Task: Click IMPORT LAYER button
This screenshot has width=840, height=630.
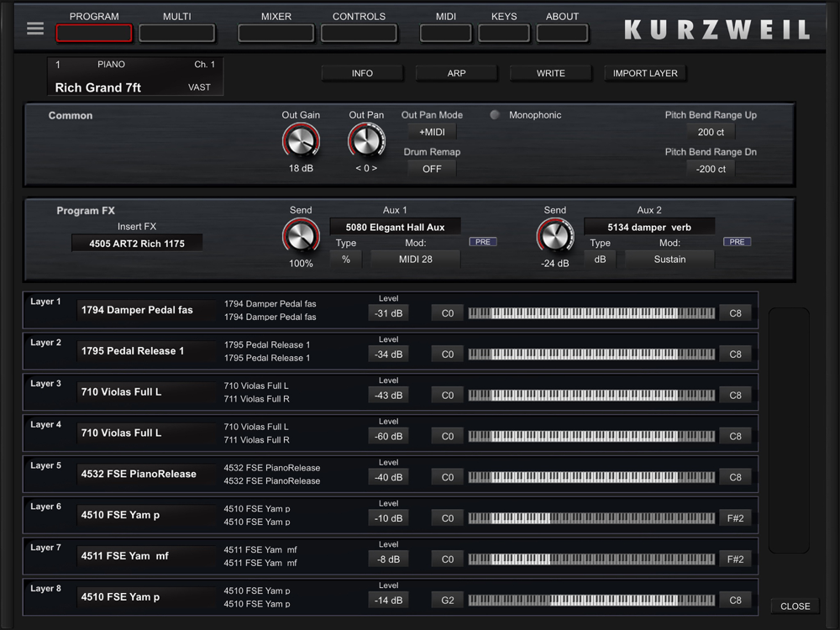Action: point(645,73)
